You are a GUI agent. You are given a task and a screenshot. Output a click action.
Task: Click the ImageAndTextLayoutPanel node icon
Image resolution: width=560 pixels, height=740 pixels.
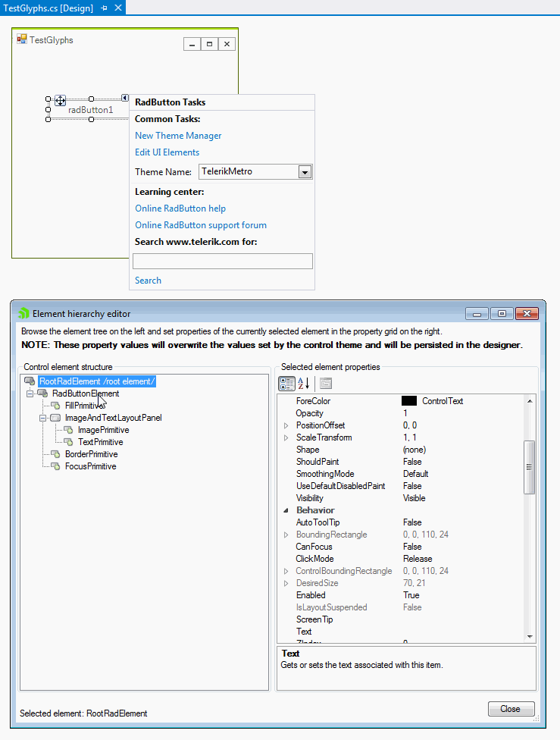[55, 418]
